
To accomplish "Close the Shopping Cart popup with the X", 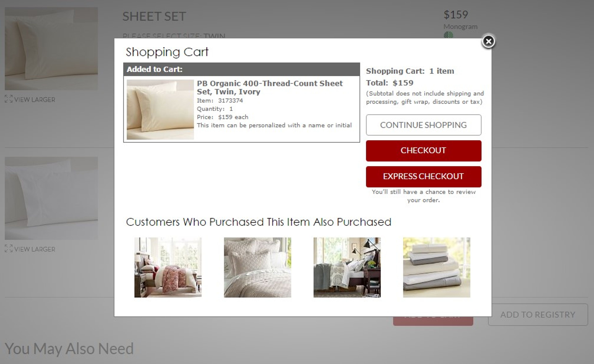I will pos(489,41).
